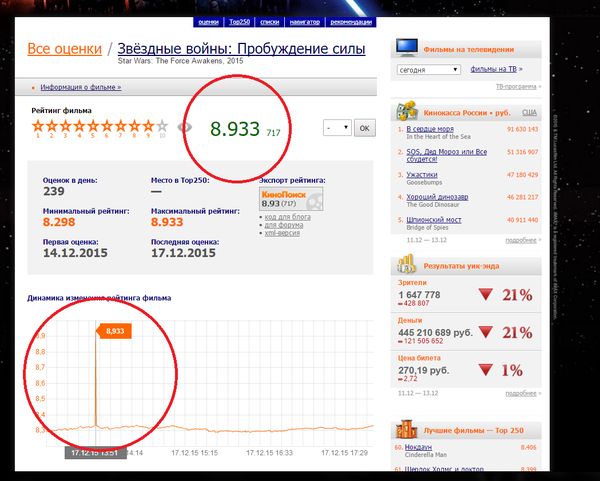
Task: Click the 8,933 peak marker on chart
Action: (115, 330)
